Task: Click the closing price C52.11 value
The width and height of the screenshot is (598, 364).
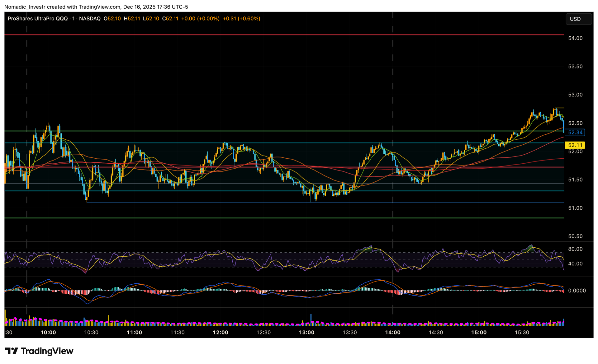Action: click(170, 19)
